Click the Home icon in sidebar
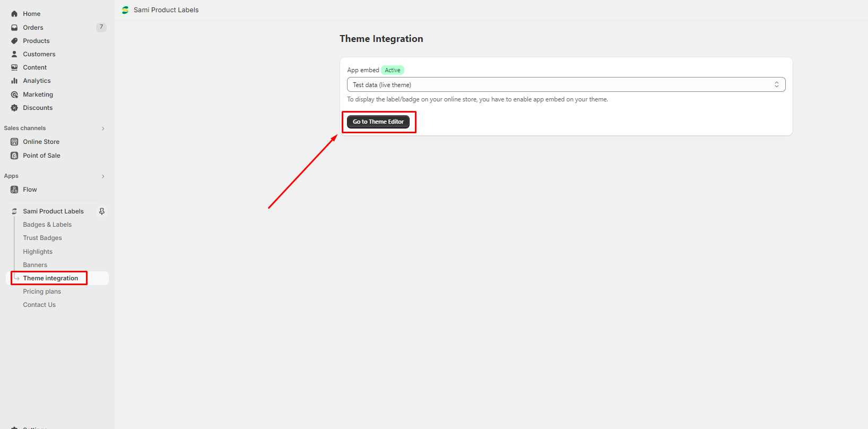 point(14,14)
